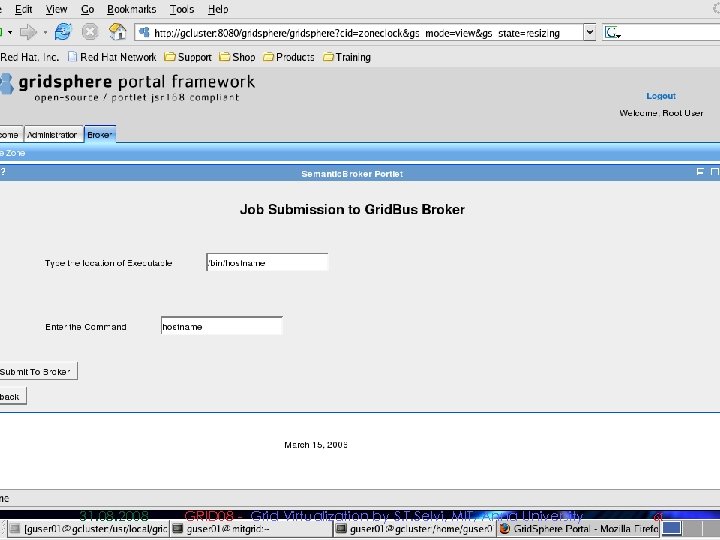The image size is (720, 540).
Task: Click the SemanticBroker Portlet title text
Action: tap(352, 174)
